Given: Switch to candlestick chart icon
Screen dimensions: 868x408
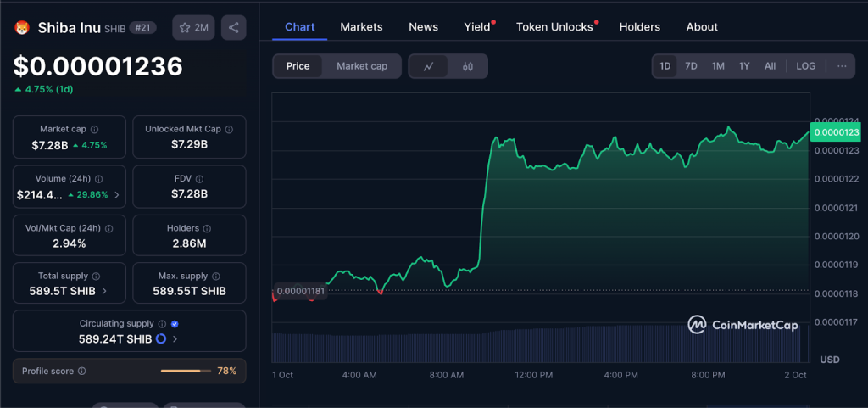Looking at the screenshot, I should tap(468, 66).
